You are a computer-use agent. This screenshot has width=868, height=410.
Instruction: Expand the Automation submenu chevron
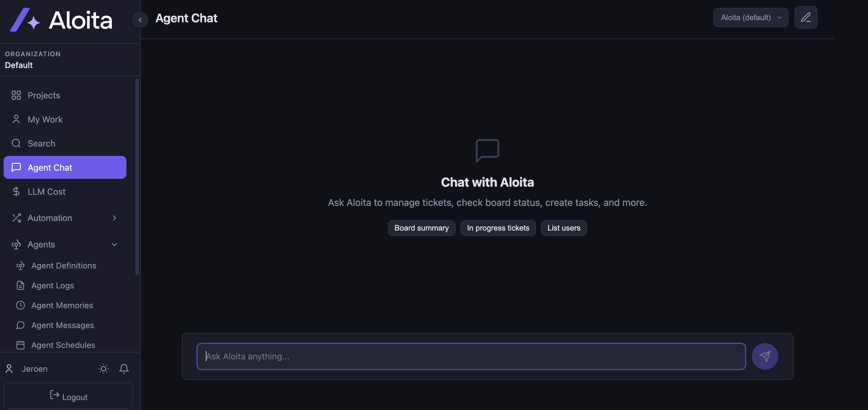(115, 218)
